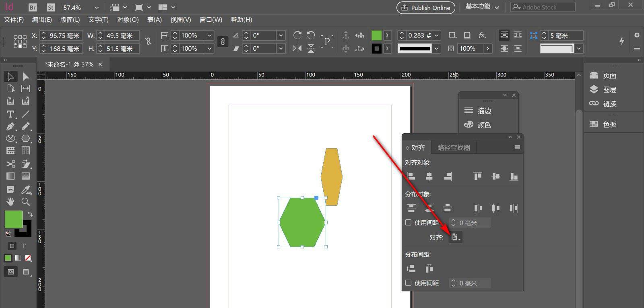Click align left edges icon
The height and width of the screenshot is (308, 644).
tap(411, 176)
